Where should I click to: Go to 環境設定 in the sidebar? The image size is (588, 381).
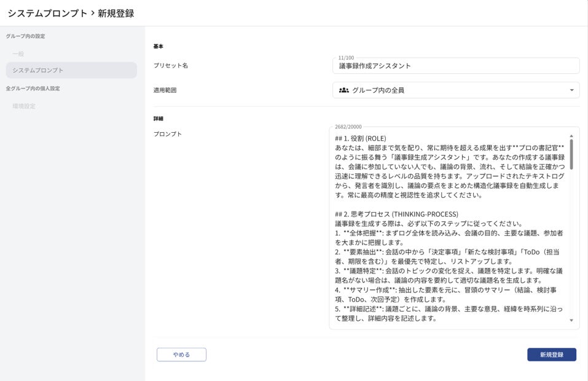pos(24,106)
